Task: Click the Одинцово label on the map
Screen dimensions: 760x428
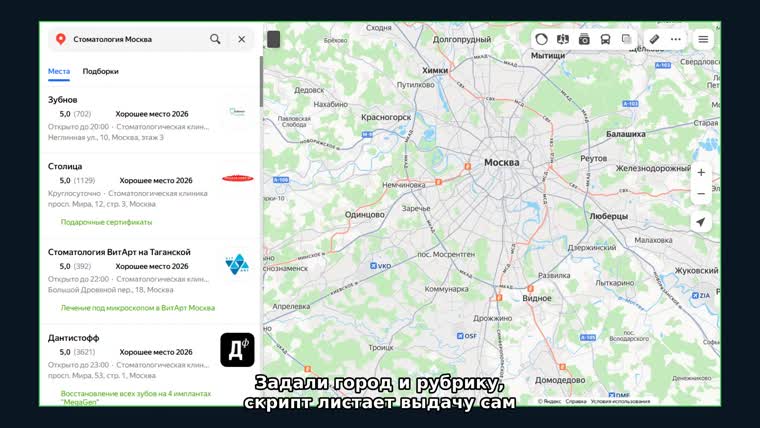Action: click(364, 215)
